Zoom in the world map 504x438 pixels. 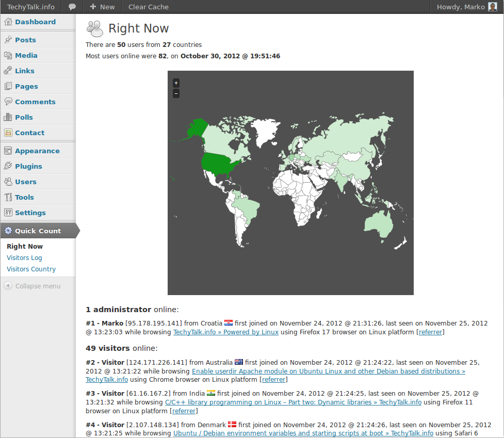pos(176,83)
